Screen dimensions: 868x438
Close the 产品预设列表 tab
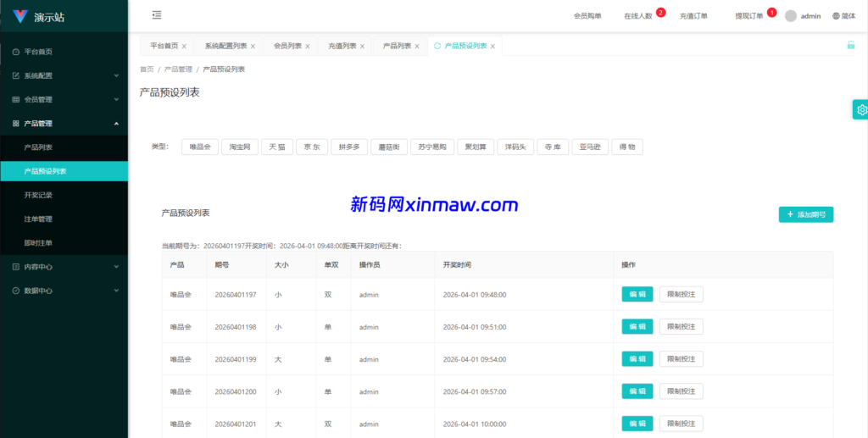pyautogui.click(x=492, y=47)
